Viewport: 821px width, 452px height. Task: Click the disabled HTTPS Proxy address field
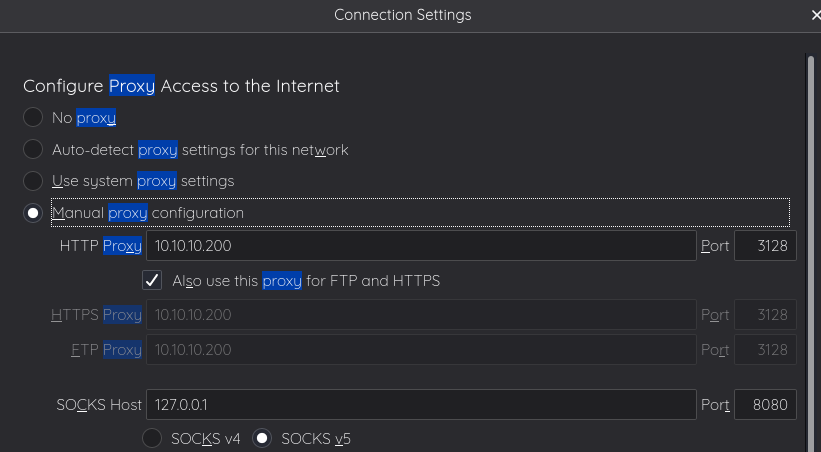(x=421, y=315)
